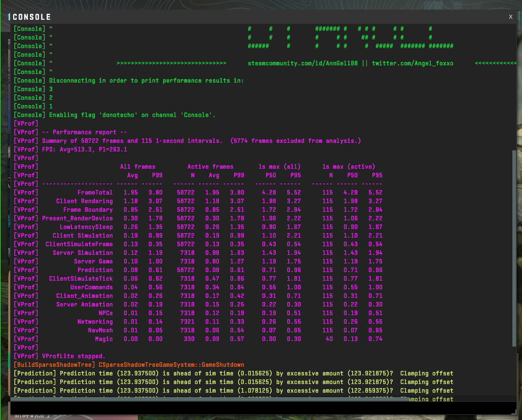Click the Server Animation row label

(x=84, y=304)
